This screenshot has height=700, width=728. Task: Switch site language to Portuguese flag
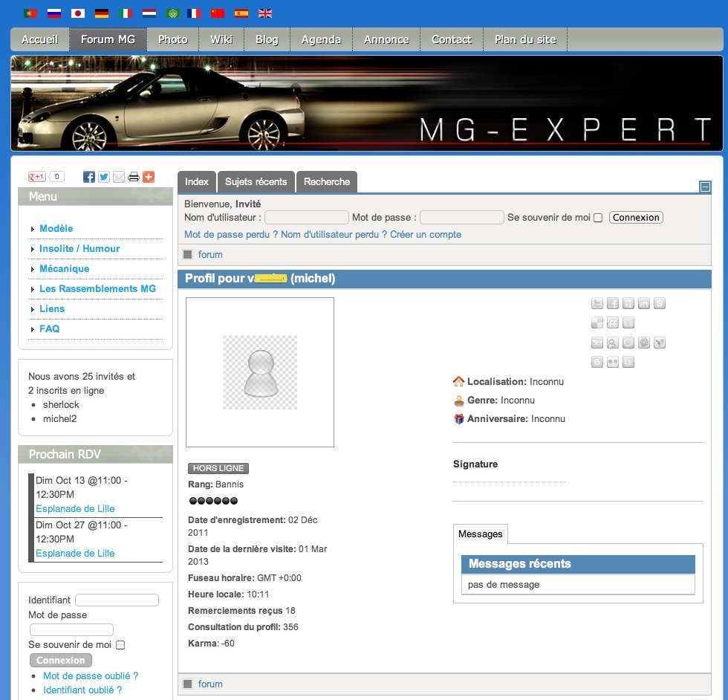pos(30,13)
